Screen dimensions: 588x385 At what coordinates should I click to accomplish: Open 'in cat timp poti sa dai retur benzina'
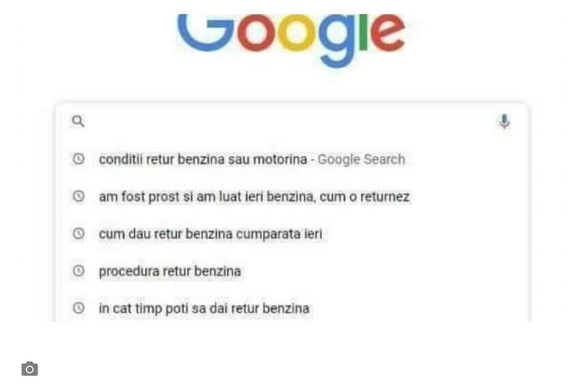tap(203, 308)
